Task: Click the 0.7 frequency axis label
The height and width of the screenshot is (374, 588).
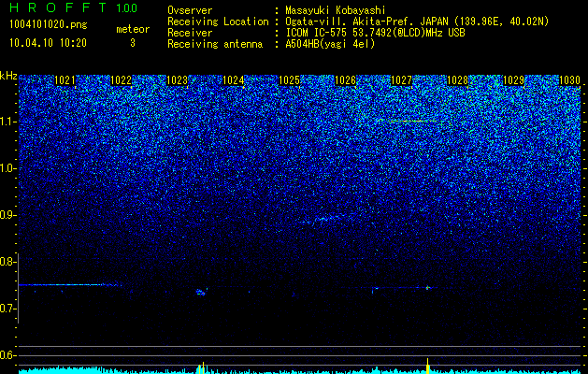Action: point(7,309)
